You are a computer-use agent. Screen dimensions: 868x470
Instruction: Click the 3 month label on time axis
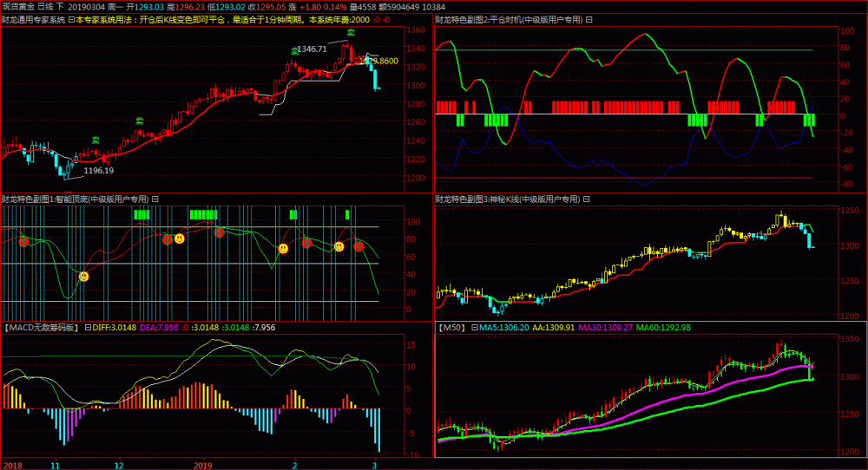[374, 465]
